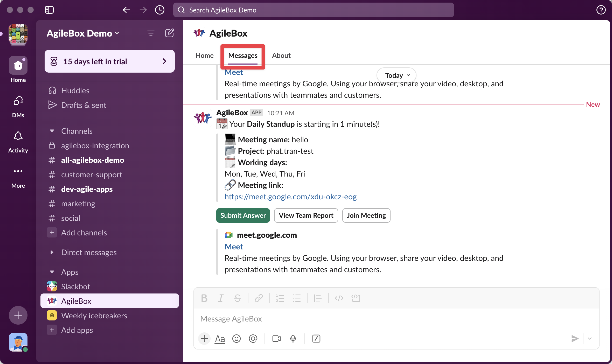
Task: Click the Submit Answer button
Action: click(243, 215)
